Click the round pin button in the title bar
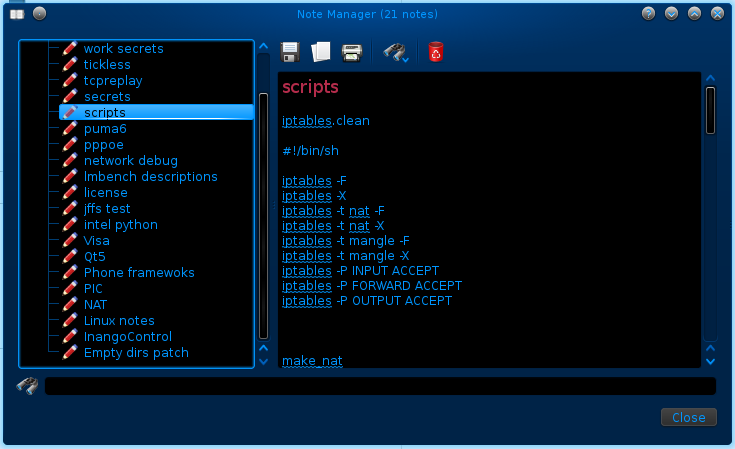The image size is (735, 449). 39,14
